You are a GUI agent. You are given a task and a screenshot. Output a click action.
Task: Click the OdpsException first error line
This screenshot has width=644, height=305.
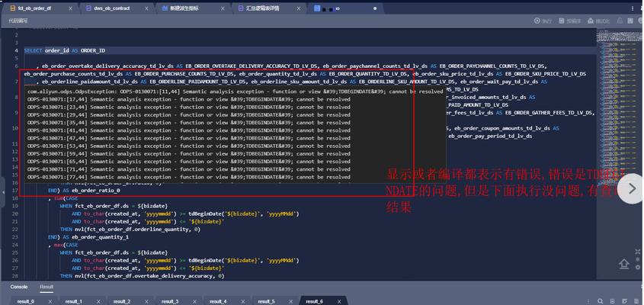click(x=235, y=91)
